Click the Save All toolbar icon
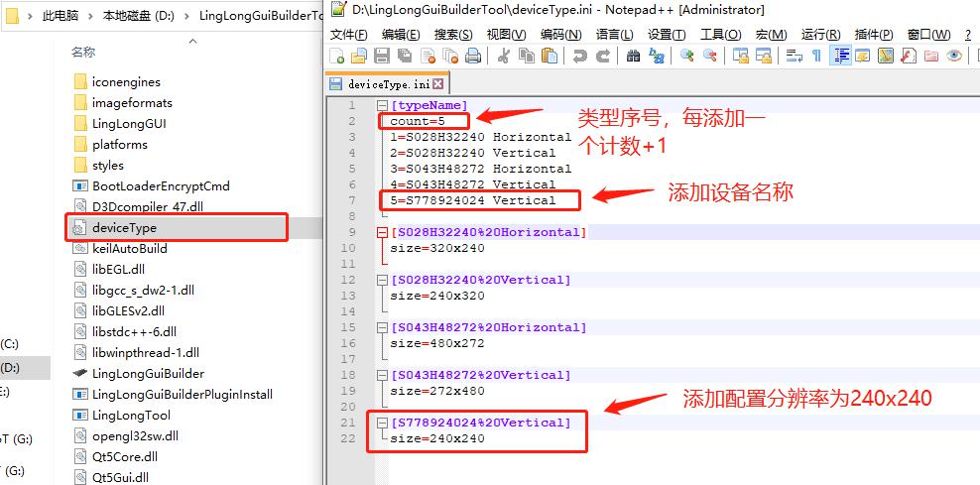 405,57
